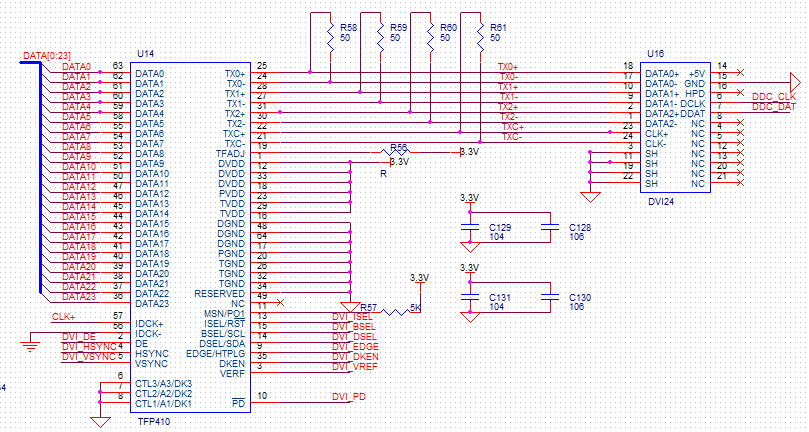809x432 pixels.
Task: Select the DVI_DKEN net label
Action: [355, 357]
